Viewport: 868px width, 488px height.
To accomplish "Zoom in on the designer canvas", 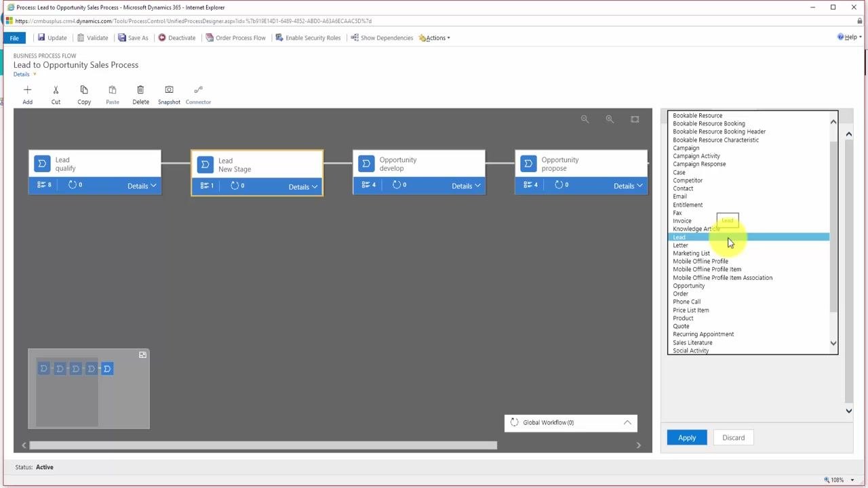I will (x=610, y=119).
